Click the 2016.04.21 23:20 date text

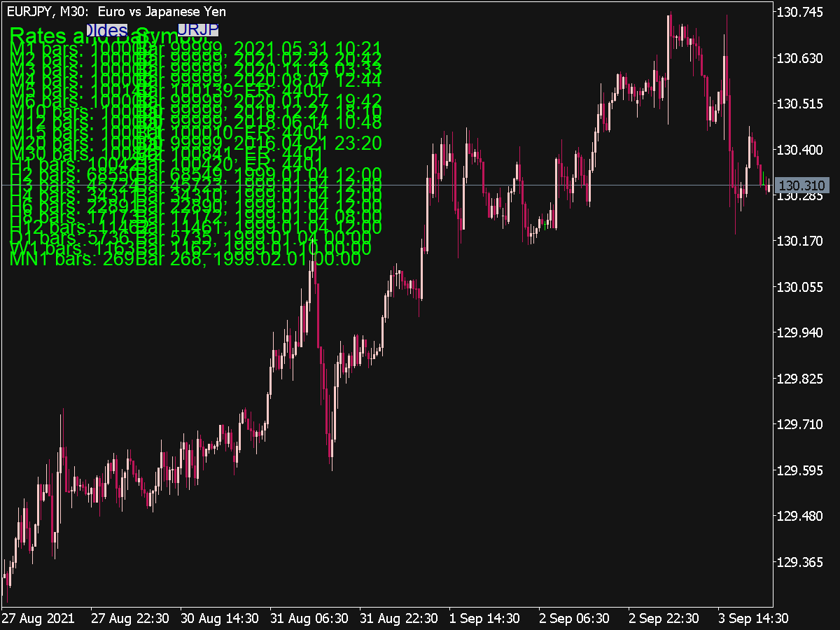coord(307,143)
